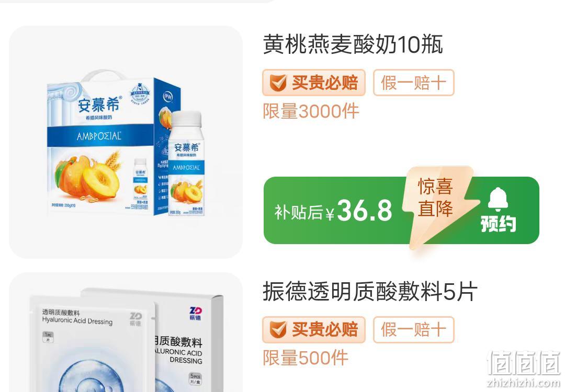This screenshot has width=565, height=392.
Task: Open the 假一赔十 tag for 振德 dressing
Action: click(x=414, y=330)
